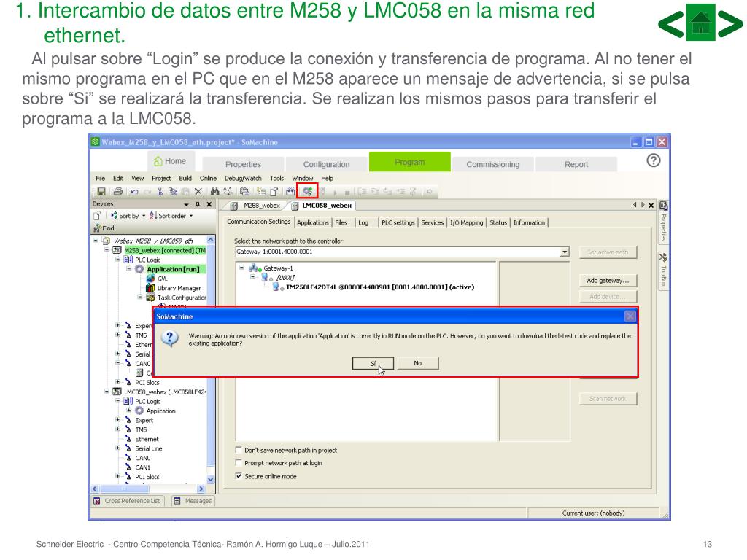Click the Cross Reference List icon
This screenshot has width=747, height=560.
tap(97, 501)
